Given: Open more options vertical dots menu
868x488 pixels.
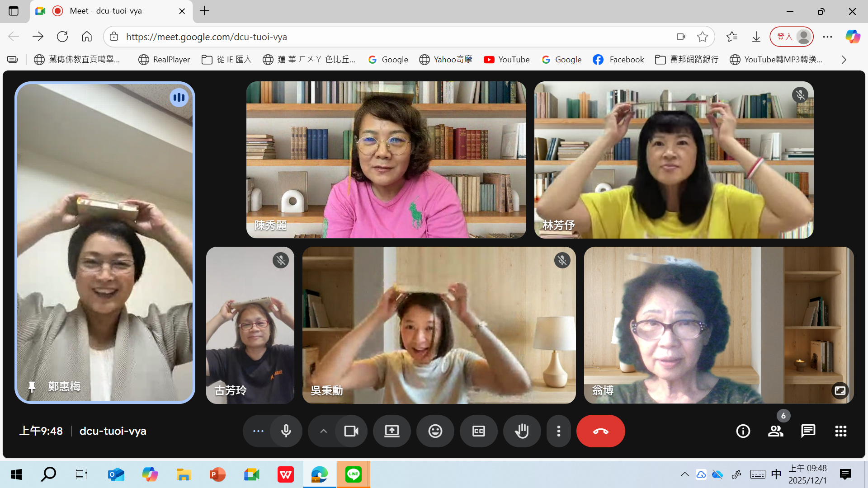Looking at the screenshot, I should click(x=559, y=431).
